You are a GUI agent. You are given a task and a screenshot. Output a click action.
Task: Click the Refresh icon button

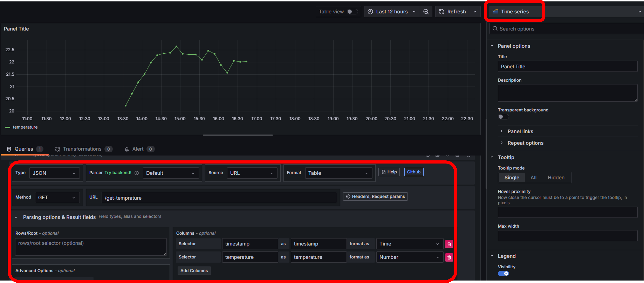click(441, 12)
